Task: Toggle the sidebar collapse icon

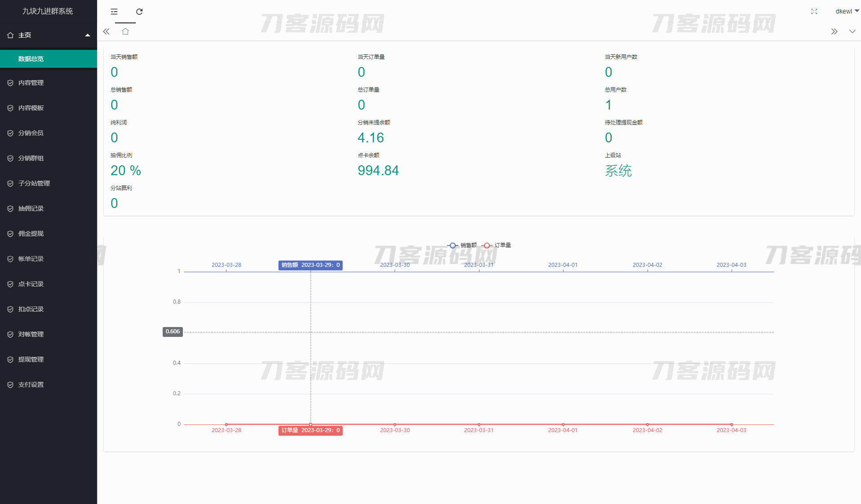Action: coord(114,12)
